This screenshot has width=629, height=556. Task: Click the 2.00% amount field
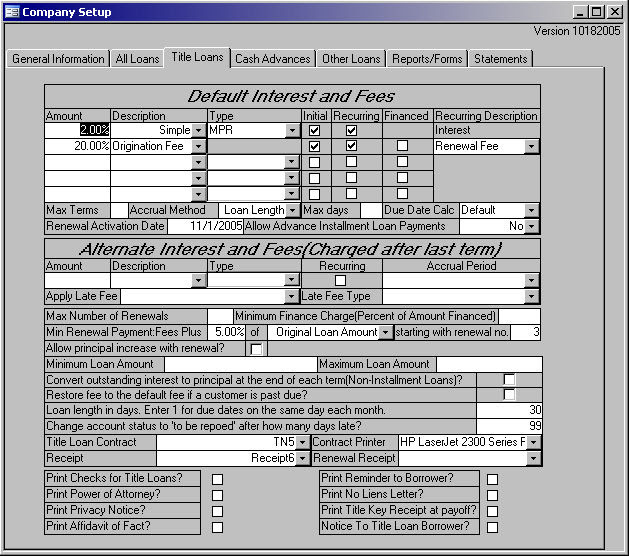77,130
